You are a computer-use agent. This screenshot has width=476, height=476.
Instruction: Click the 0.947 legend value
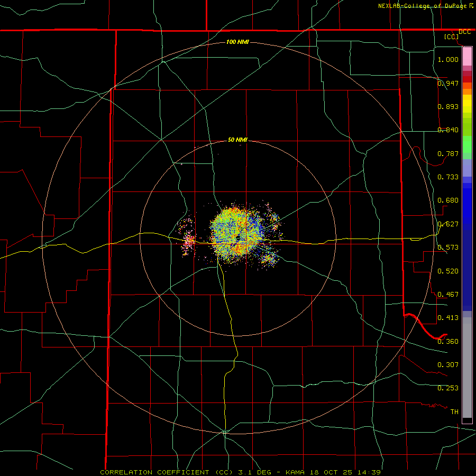pos(448,83)
